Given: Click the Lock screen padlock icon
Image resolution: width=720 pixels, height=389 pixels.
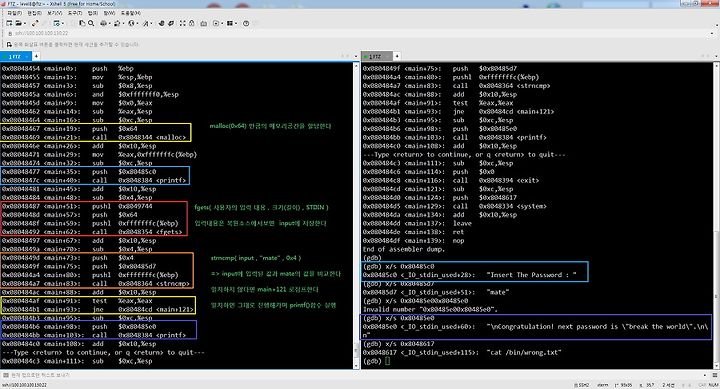Looking at the screenshot, I should point(191,23).
